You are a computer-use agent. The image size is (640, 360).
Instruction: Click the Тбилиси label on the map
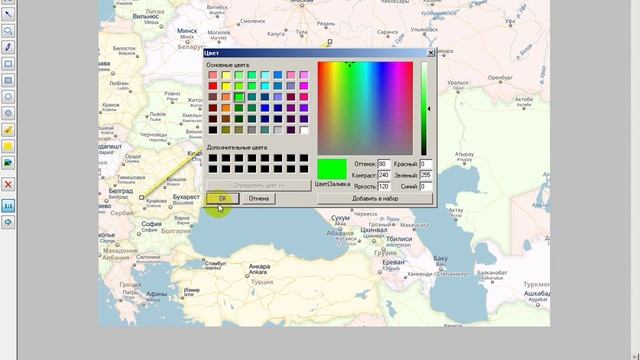tap(399, 239)
